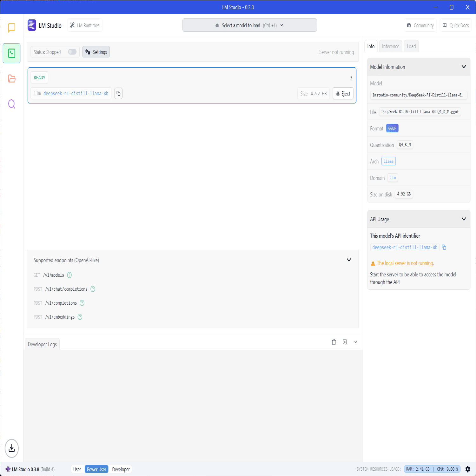This screenshot has height=476, width=476.
Task: Close the LM Studio window
Action: (468, 7)
